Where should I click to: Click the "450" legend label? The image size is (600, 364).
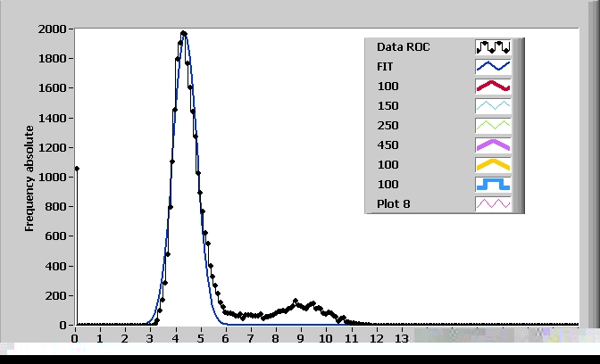pyautogui.click(x=387, y=145)
